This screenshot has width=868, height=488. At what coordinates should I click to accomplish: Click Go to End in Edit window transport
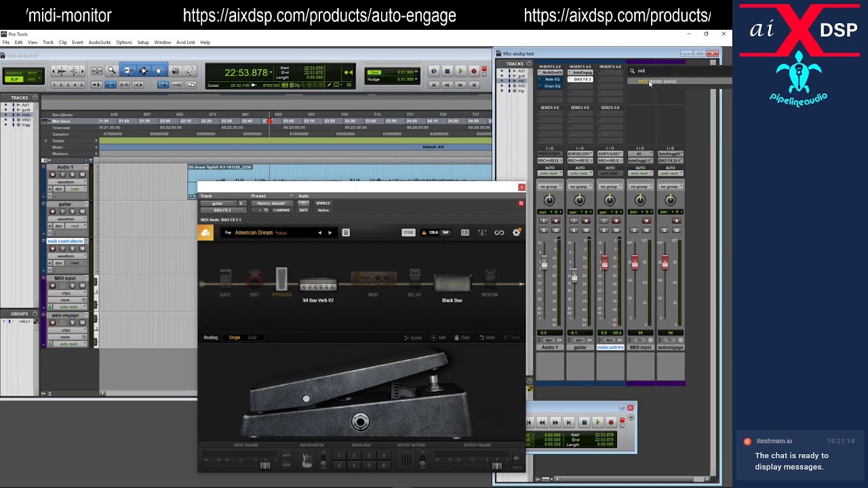click(474, 85)
